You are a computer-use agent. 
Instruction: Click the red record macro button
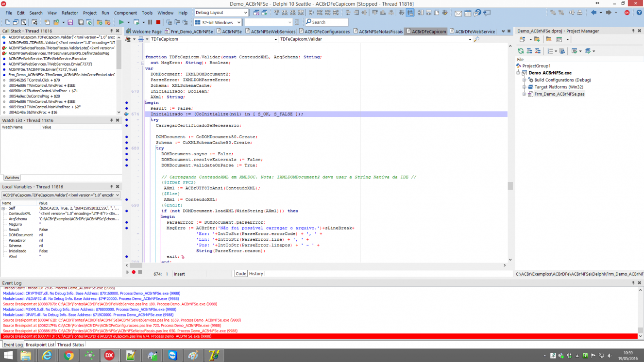point(134,272)
